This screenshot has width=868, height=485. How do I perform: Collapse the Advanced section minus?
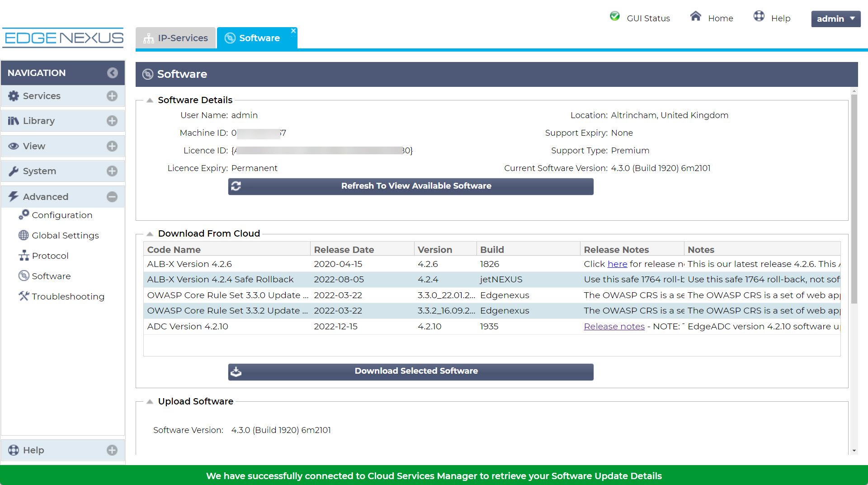(112, 196)
